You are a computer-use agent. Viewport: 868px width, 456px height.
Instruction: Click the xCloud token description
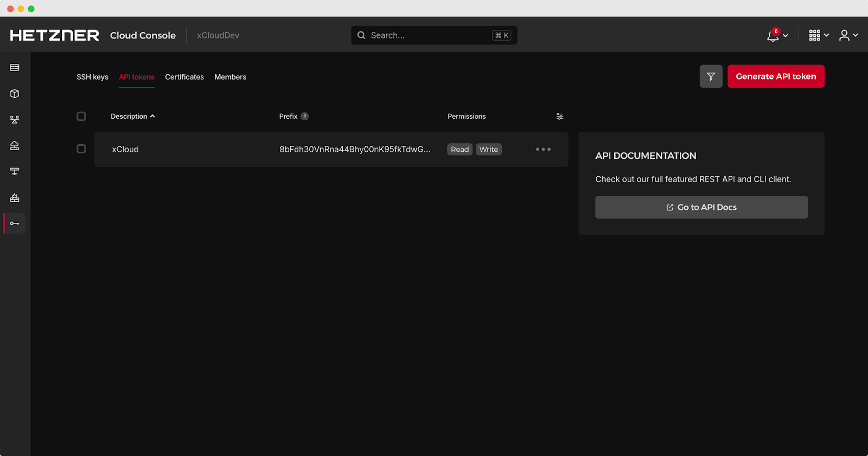pyautogui.click(x=125, y=149)
